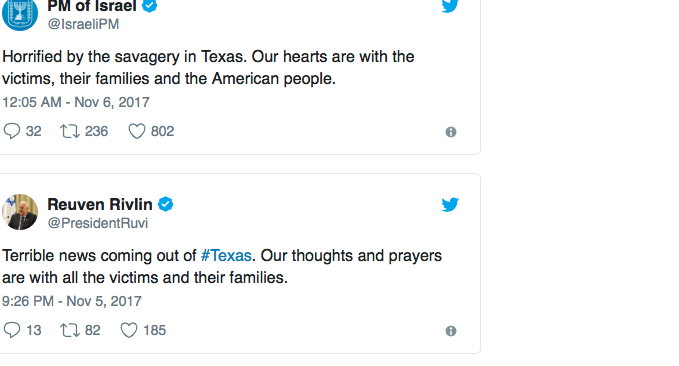Click the PM of Israel display name
The height and width of the screenshot is (366, 679).
point(92,6)
